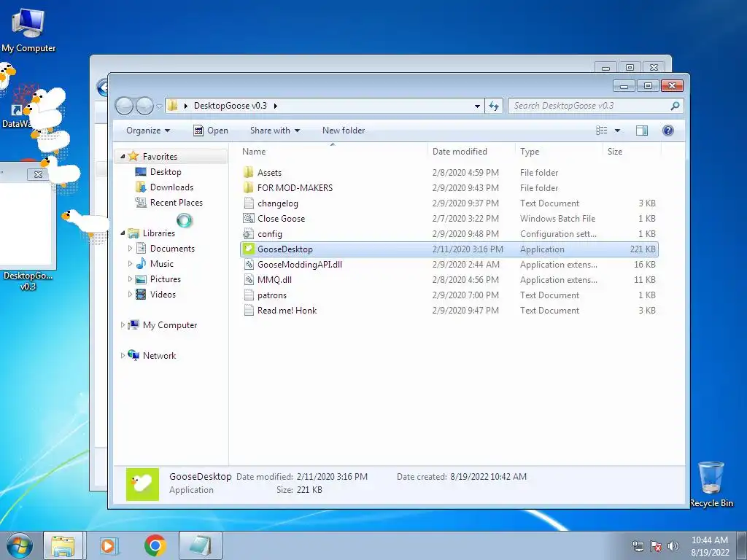Click the Forward navigation arrow
The image size is (747, 560).
point(144,106)
